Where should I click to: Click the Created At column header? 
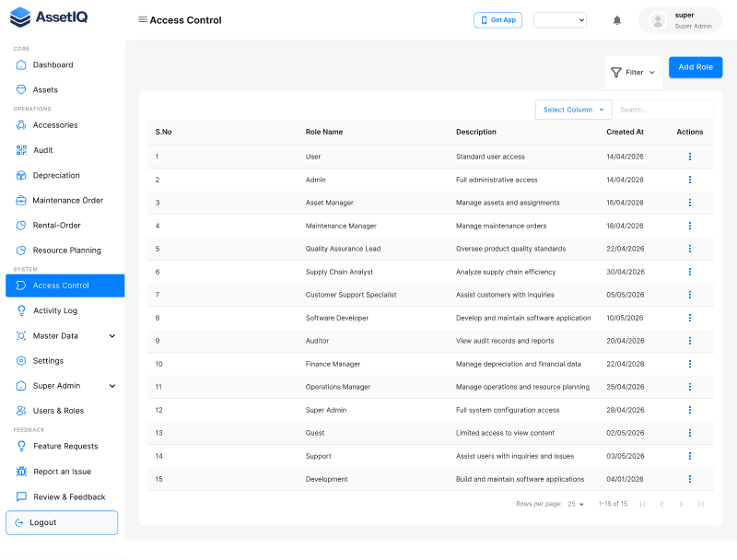625,132
